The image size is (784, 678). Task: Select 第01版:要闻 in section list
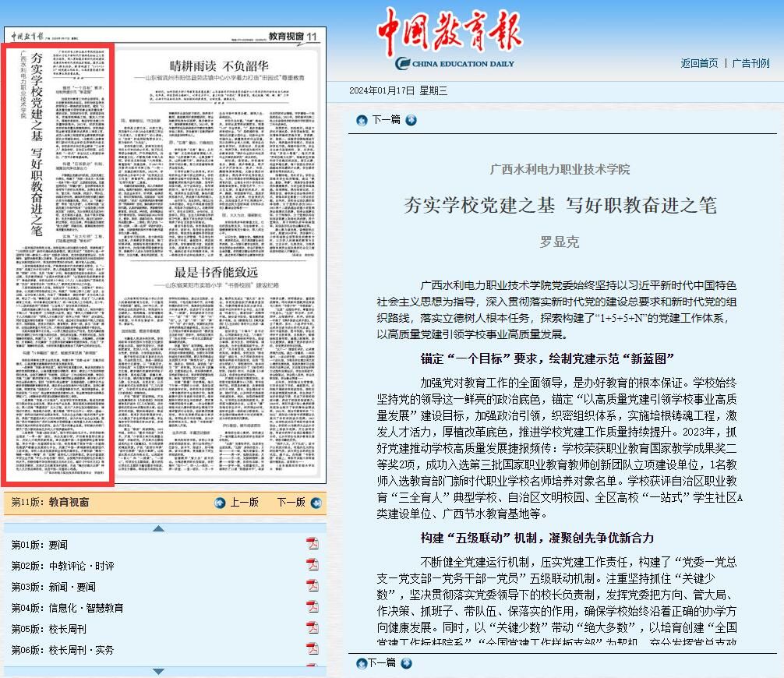coord(40,545)
